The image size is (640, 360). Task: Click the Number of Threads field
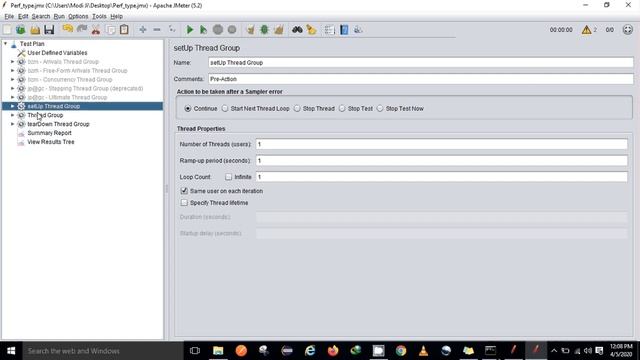tap(442, 144)
